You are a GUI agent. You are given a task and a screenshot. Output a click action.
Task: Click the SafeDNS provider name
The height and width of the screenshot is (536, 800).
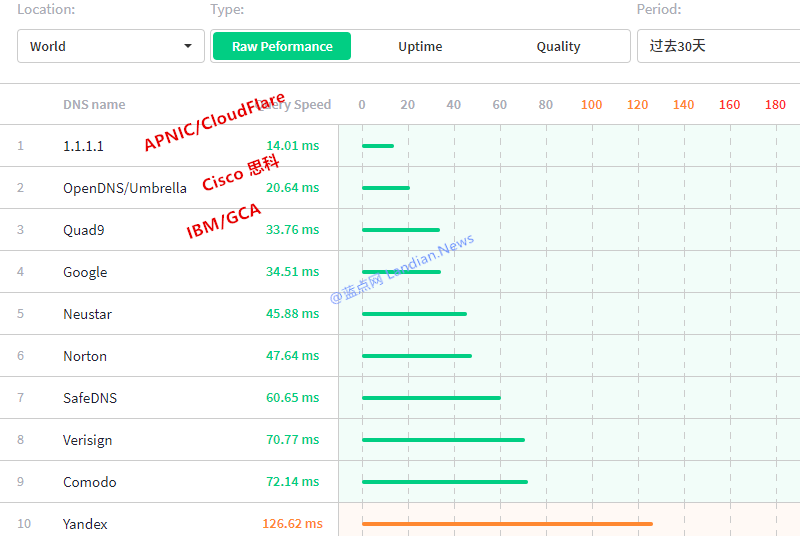[90, 398]
